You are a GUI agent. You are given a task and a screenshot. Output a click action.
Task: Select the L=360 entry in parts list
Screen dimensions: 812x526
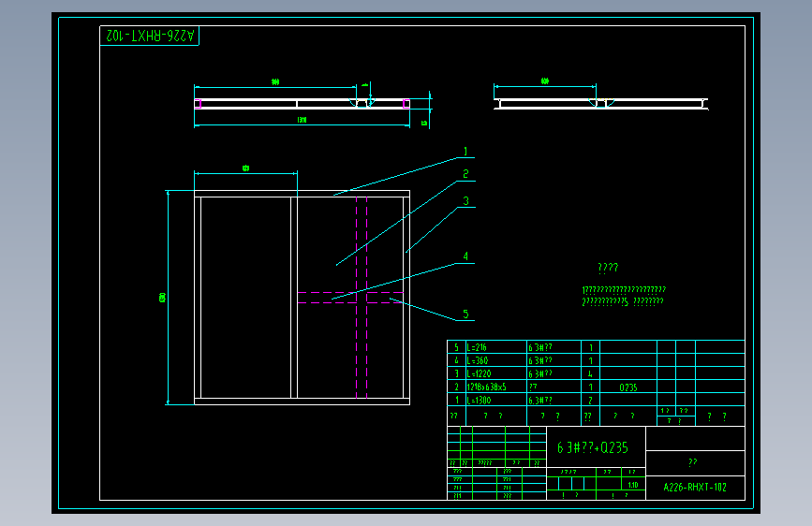tap(478, 360)
